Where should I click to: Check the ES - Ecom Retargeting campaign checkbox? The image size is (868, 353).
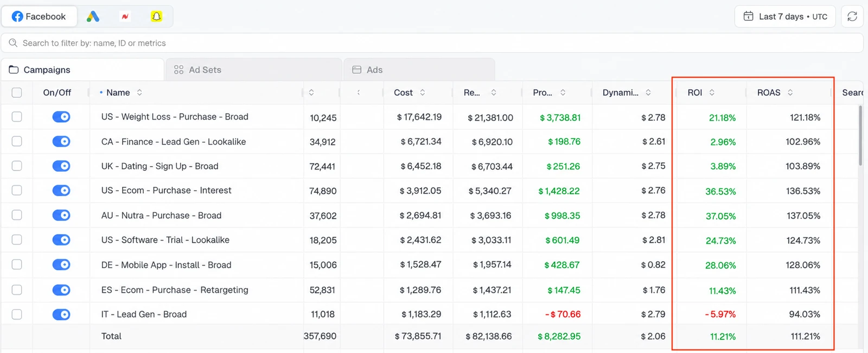tap(17, 289)
